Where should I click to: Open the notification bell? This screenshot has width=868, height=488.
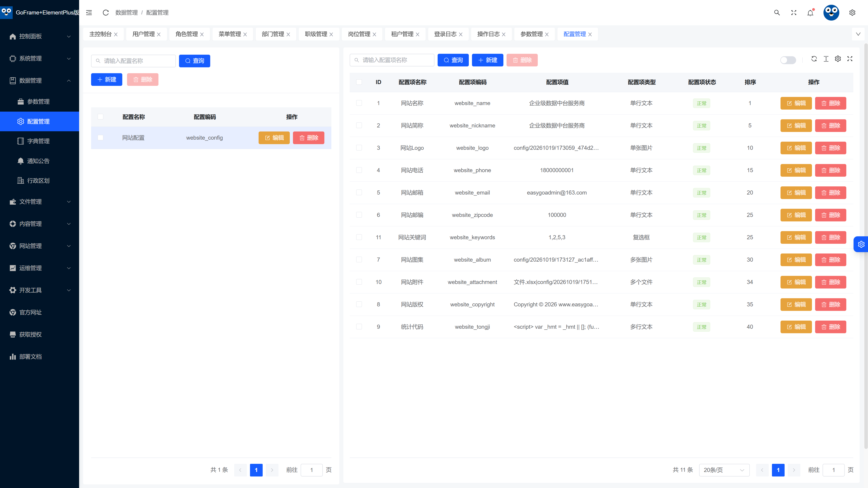(x=810, y=13)
